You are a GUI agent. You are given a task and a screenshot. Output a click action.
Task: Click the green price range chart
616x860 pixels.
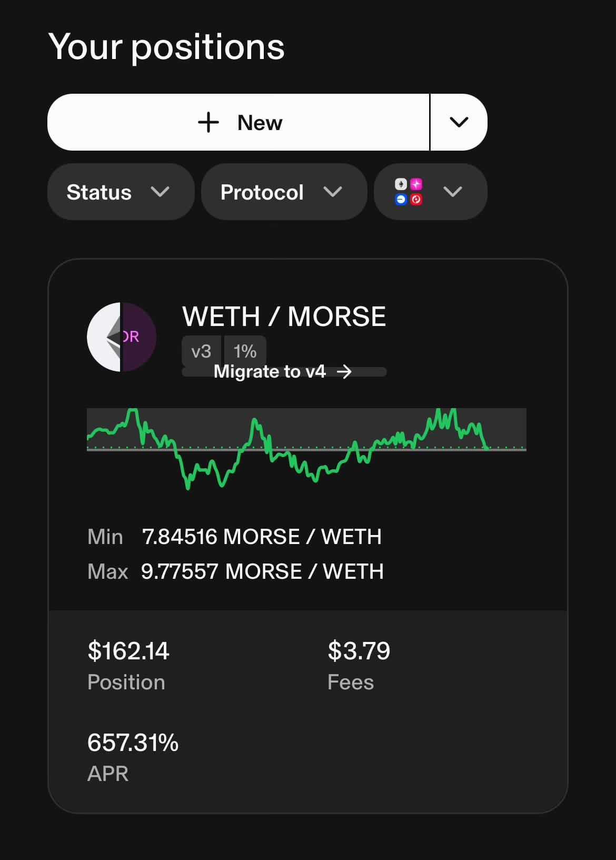(x=306, y=449)
